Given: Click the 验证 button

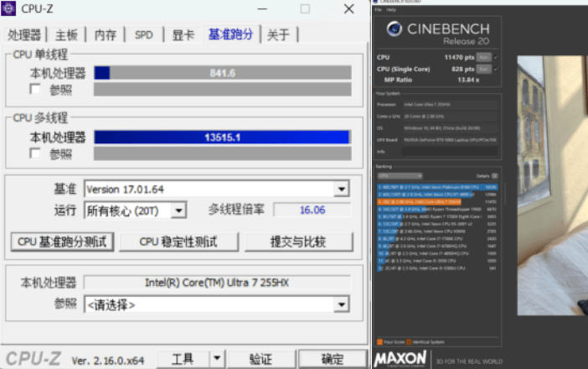Looking at the screenshot, I should [261, 359].
